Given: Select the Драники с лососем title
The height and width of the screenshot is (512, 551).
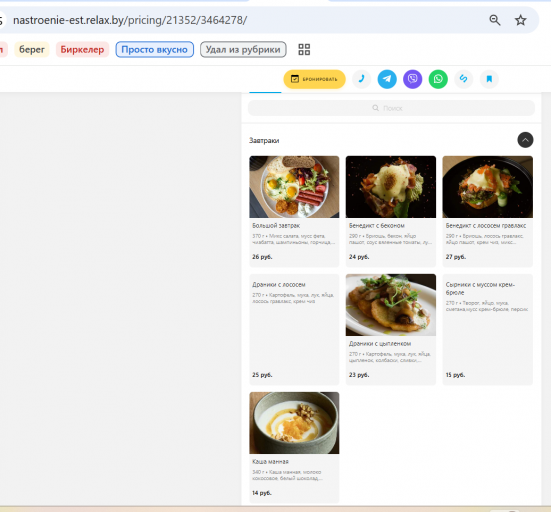Looking at the screenshot, I should tap(279, 285).
